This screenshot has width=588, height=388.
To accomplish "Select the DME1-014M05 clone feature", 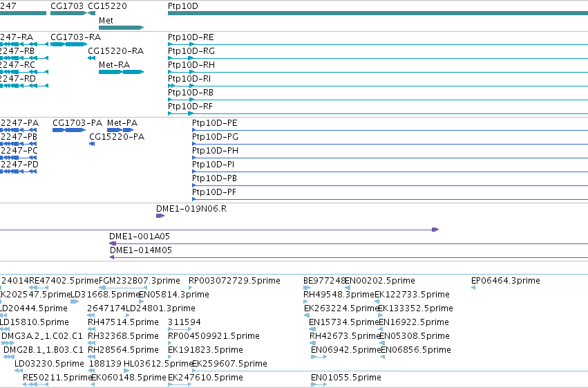I will click(x=349, y=257).
